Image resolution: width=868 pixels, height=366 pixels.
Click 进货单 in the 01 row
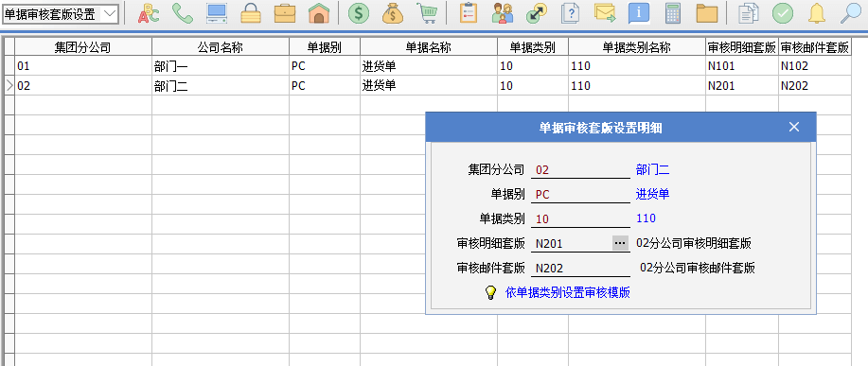click(429, 66)
